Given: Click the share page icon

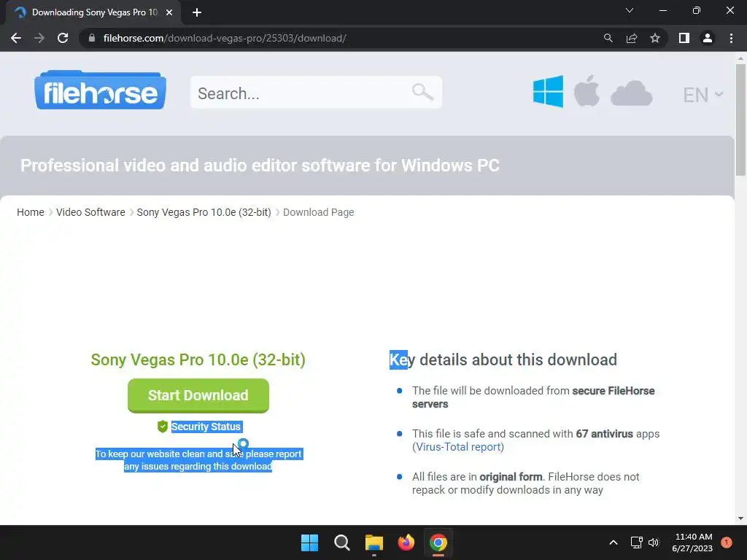Looking at the screenshot, I should point(632,38).
